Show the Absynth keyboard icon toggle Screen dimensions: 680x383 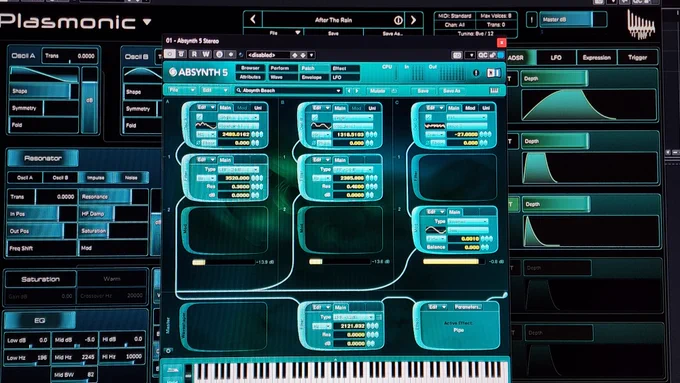click(494, 90)
